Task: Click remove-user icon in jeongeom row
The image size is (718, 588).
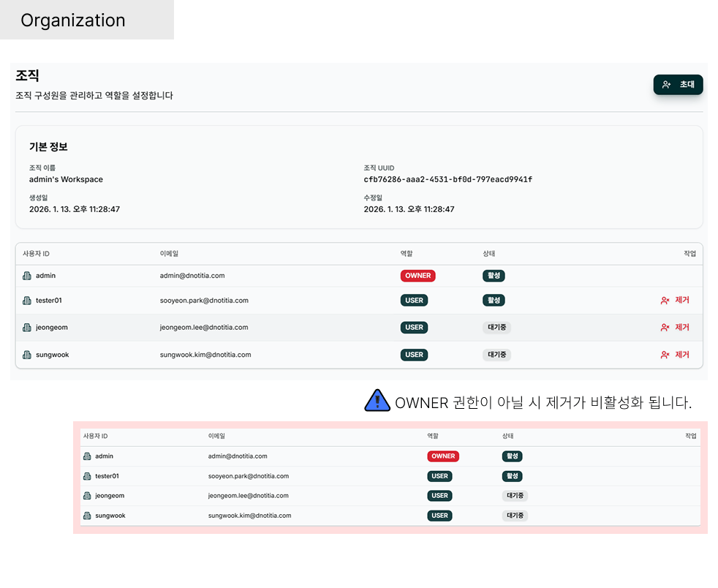Action: 665,328
